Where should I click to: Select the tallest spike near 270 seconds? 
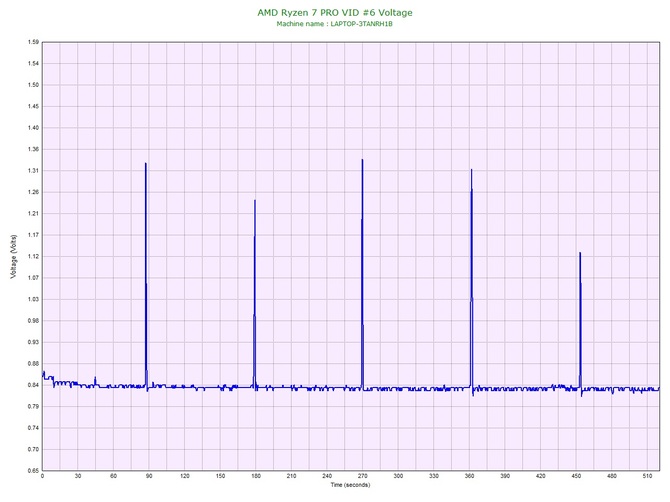pyautogui.click(x=362, y=274)
